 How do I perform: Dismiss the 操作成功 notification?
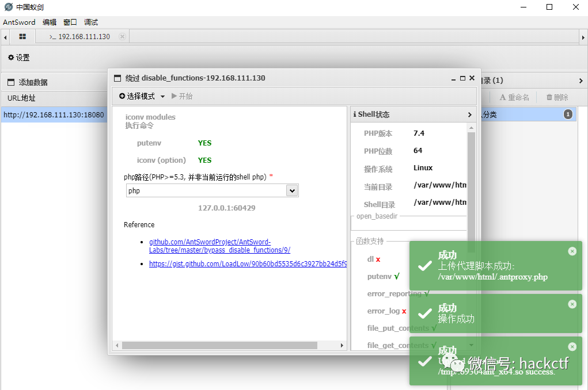(572, 304)
